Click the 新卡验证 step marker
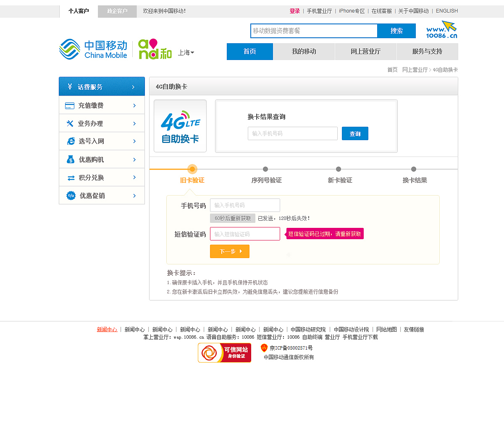 pyautogui.click(x=339, y=169)
